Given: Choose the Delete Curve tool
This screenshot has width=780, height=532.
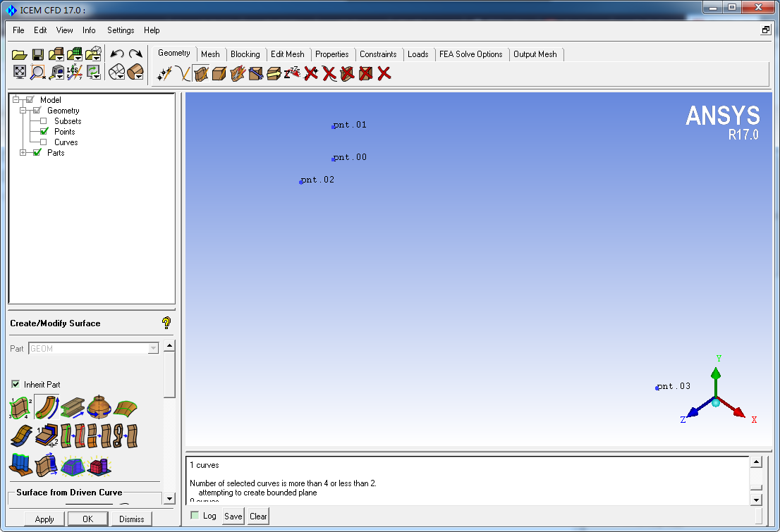Looking at the screenshot, I should click(329, 74).
